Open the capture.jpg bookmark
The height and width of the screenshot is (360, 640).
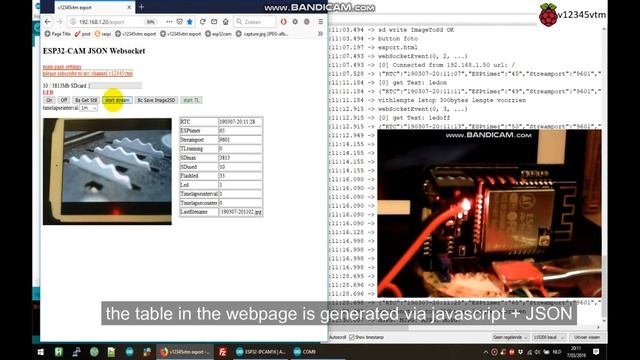point(262,34)
